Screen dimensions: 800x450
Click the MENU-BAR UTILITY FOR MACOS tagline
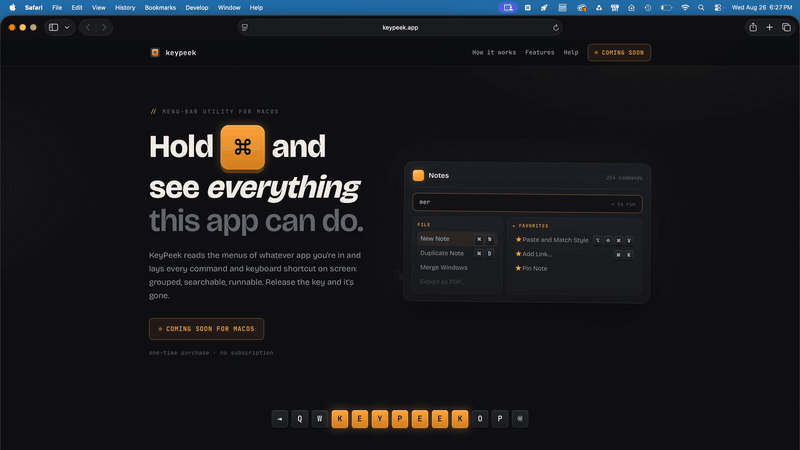coord(220,111)
